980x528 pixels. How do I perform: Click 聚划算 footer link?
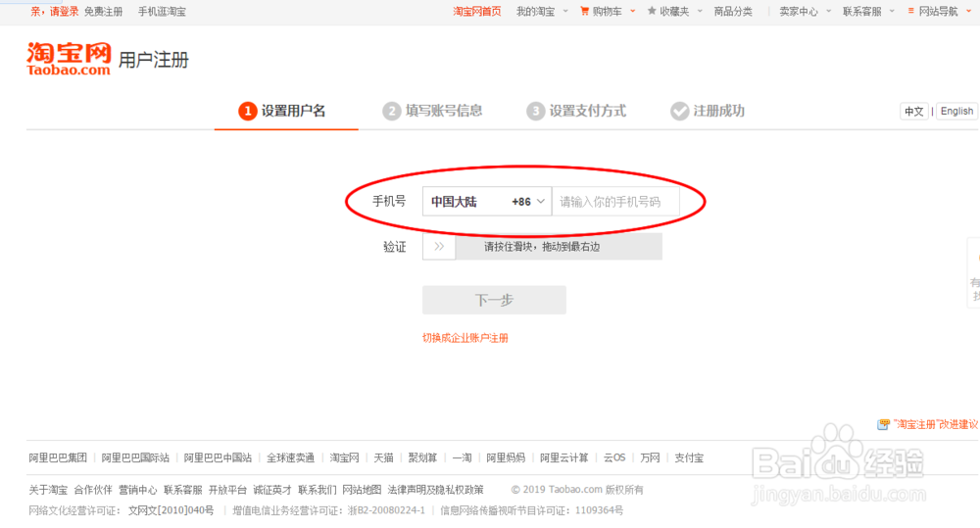click(x=422, y=458)
